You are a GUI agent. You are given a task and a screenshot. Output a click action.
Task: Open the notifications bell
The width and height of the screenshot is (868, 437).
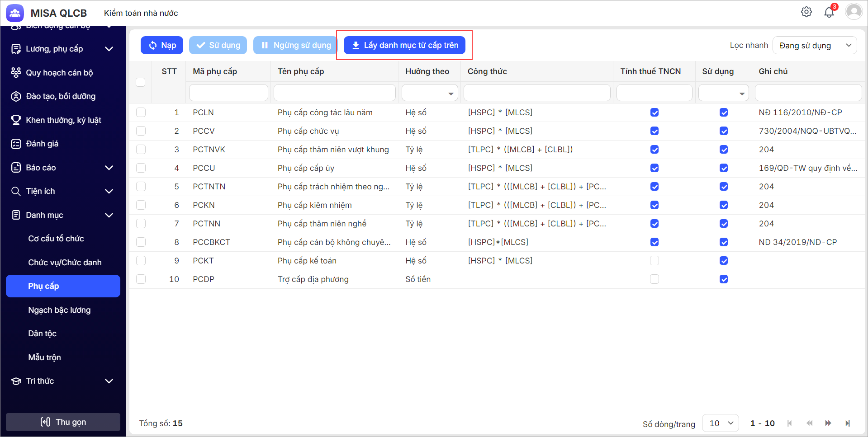click(x=829, y=12)
